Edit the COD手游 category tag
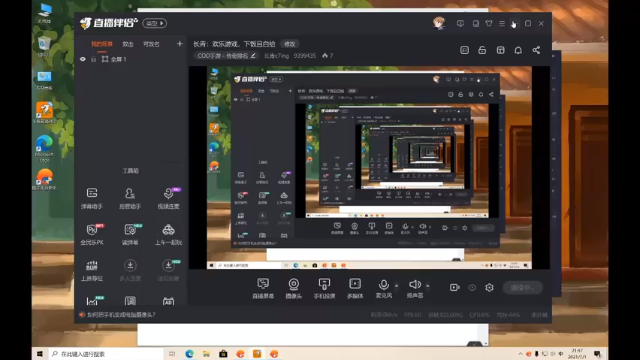Image resolution: width=640 pixels, height=360 pixels. click(x=227, y=56)
